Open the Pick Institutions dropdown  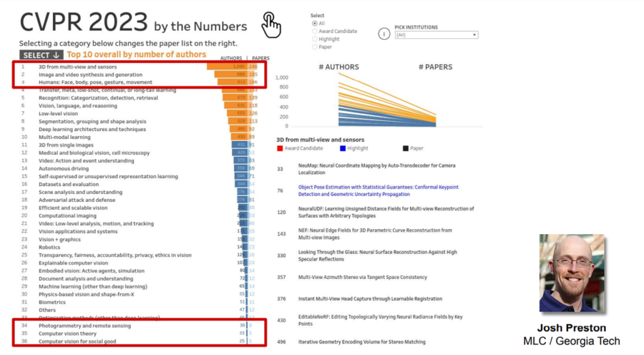click(436, 35)
